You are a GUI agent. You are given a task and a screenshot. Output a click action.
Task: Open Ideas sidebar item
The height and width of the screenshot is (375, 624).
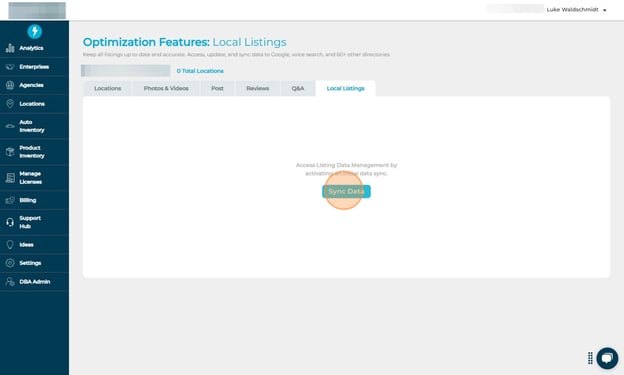tap(34, 244)
